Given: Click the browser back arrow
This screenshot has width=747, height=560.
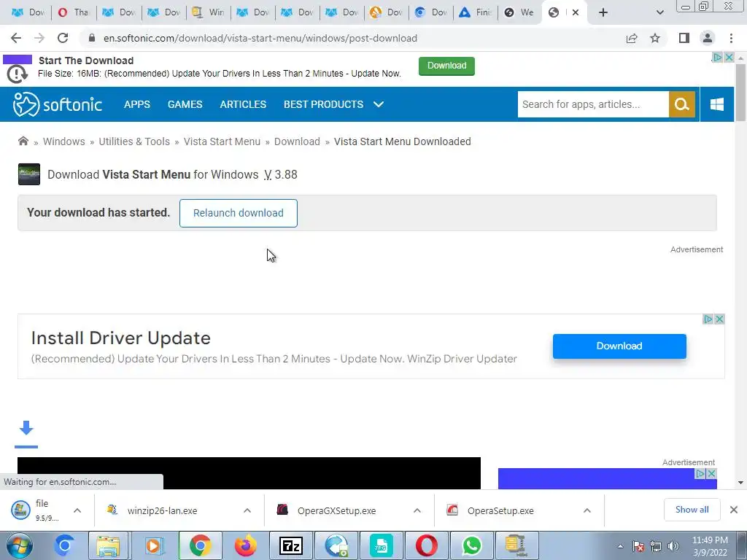Looking at the screenshot, I should click(16, 38).
